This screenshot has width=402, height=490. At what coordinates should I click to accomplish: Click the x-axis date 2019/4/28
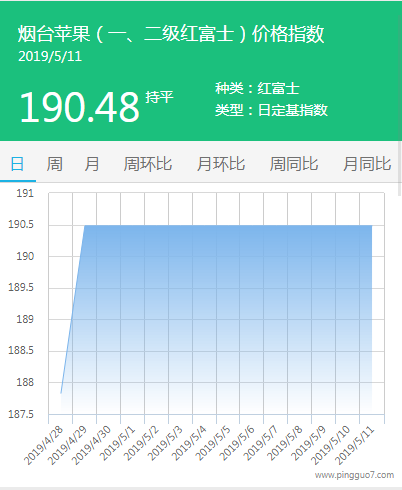click(x=43, y=445)
